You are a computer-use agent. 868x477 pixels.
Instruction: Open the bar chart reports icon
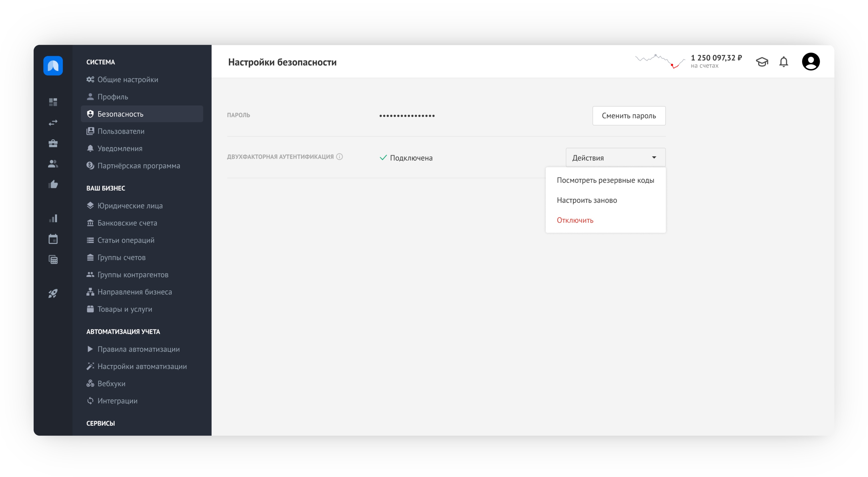coord(53,219)
